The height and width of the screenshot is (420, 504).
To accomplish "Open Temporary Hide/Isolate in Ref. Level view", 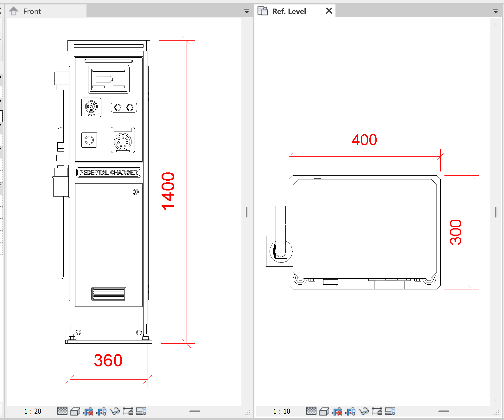I will [x=364, y=411].
